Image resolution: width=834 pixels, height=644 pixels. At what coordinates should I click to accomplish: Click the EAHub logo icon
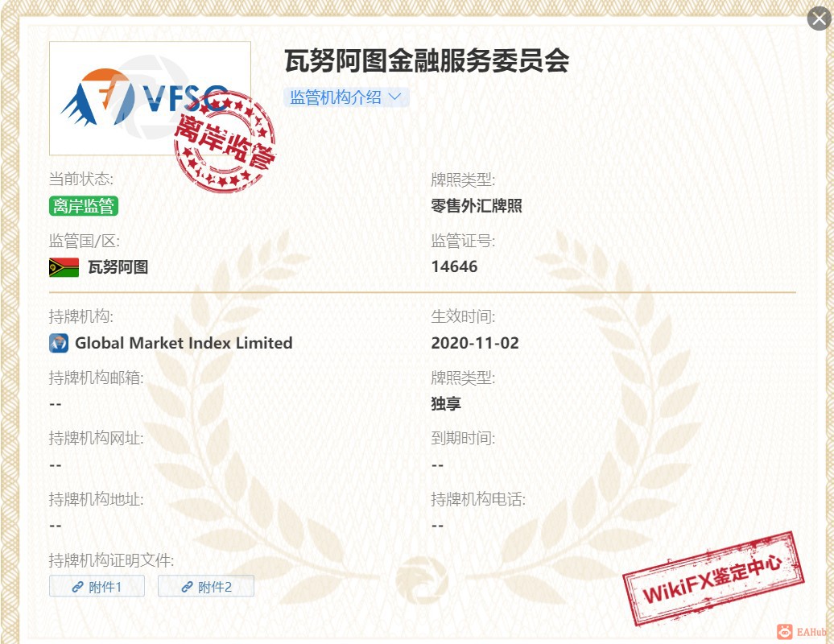[x=785, y=632]
